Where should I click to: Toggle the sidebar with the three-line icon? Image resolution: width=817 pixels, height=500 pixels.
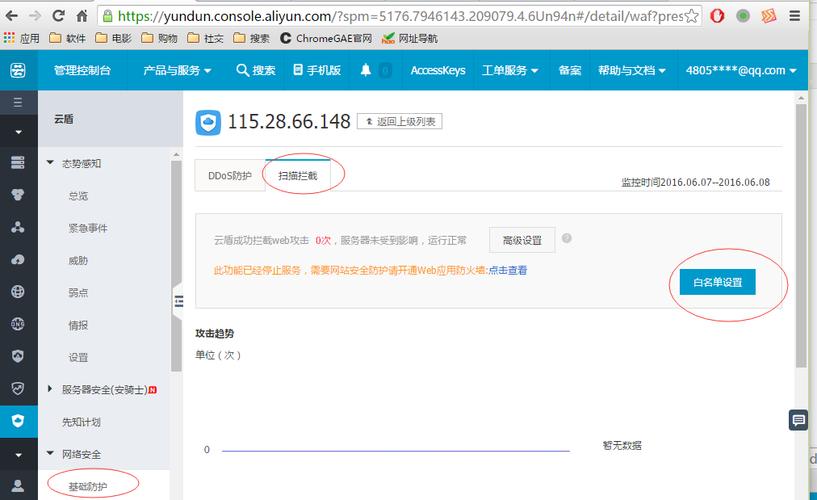[18, 102]
